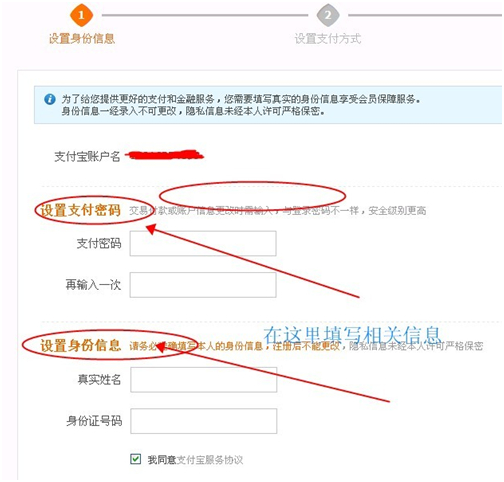
Task: Uncheck the 我同意 agreement checkbox
Action: (x=135, y=459)
